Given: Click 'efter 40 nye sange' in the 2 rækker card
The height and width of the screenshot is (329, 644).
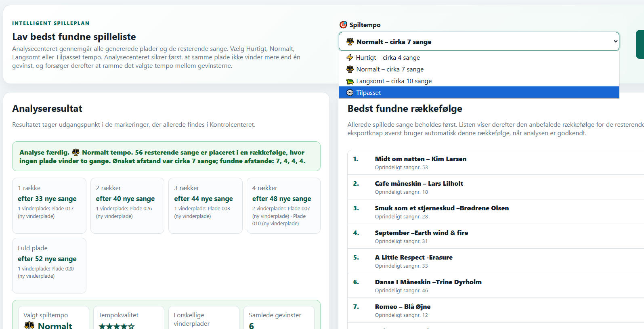Looking at the screenshot, I should coord(125,199).
